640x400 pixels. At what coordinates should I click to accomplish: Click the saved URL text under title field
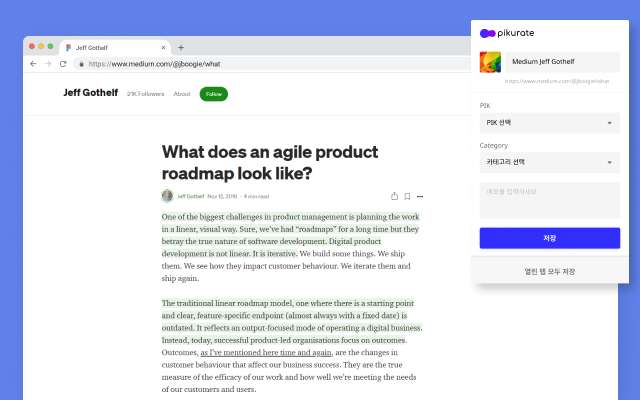pyautogui.click(x=557, y=81)
